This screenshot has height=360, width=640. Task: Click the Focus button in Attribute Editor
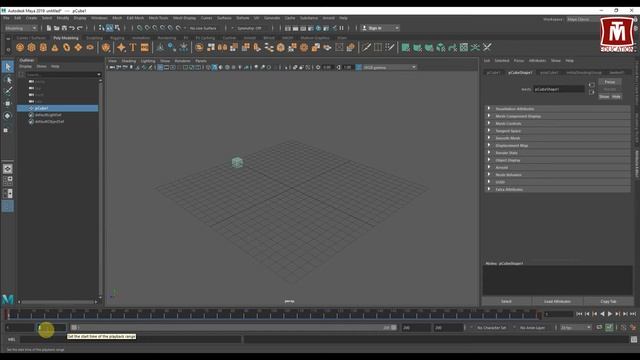610,82
